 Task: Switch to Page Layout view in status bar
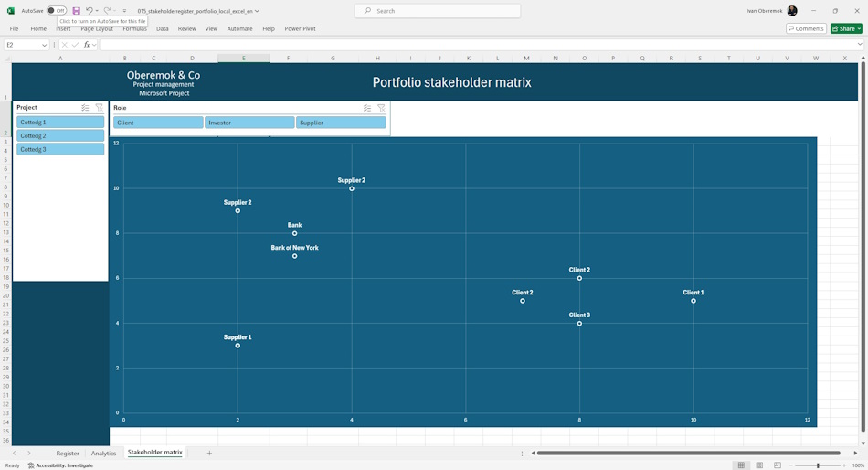[759, 465]
